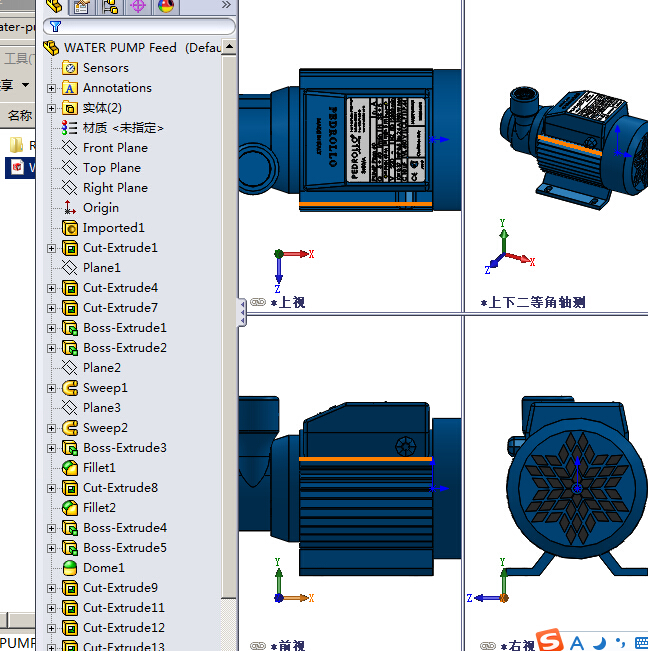Click the link icon beside 右视 view
The width and height of the screenshot is (648, 651).
[x=488, y=646]
